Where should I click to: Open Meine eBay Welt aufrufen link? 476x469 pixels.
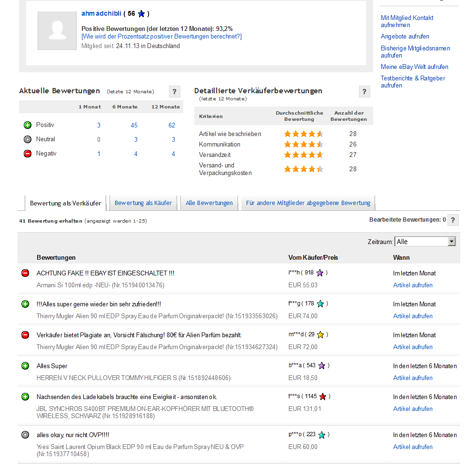coord(414,67)
